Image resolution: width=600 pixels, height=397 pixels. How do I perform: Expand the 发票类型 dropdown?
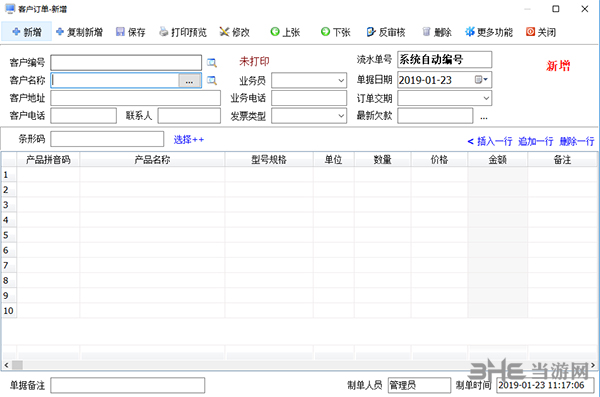[x=341, y=116]
